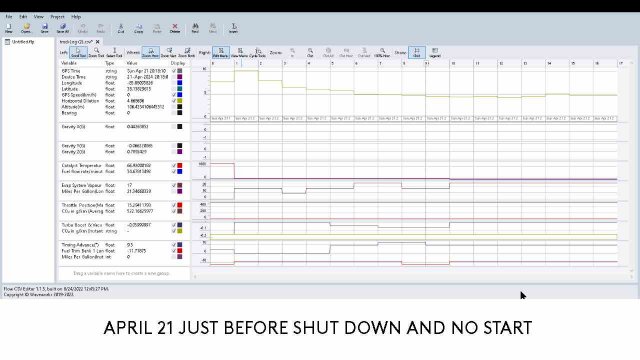Open the File menu
The height and width of the screenshot is (360, 640).
click(x=9, y=17)
